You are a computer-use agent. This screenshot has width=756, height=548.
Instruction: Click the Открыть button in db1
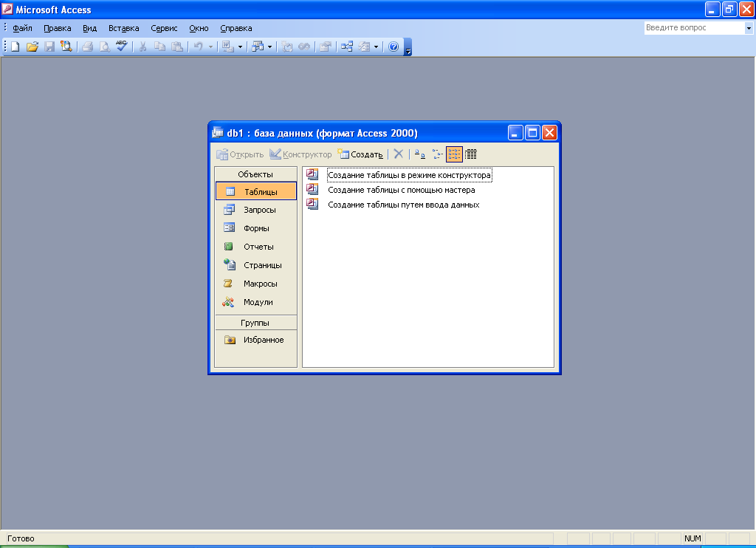240,154
